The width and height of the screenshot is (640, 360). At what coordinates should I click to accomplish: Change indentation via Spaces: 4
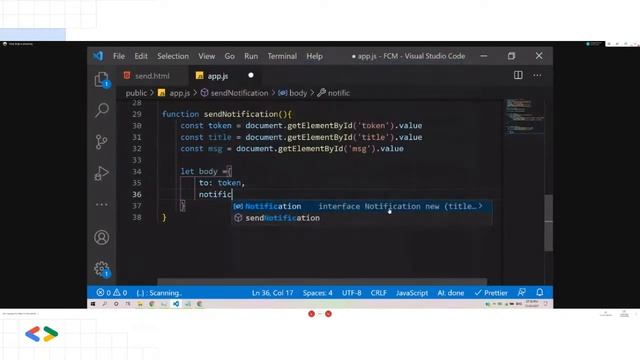[x=318, y=293]
